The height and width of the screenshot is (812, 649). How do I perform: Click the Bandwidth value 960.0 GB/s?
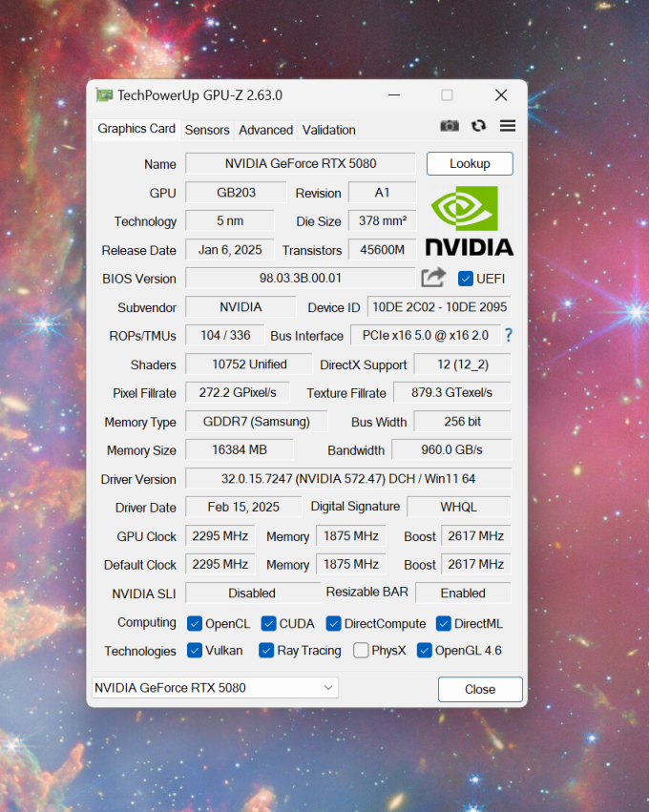(451, 450)
